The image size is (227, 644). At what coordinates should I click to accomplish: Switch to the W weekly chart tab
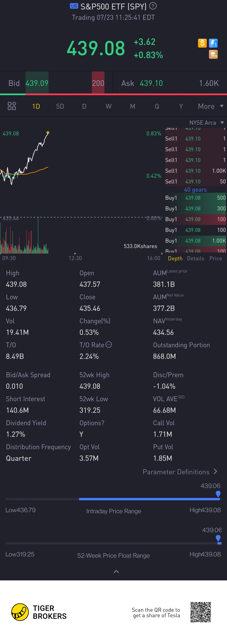point(108,106)
